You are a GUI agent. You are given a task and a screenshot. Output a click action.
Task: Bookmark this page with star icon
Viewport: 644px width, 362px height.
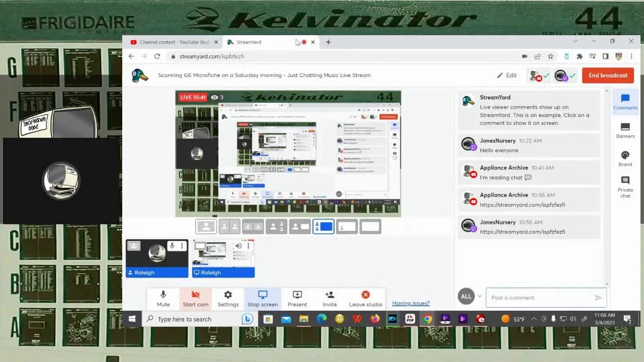(550, 56)
